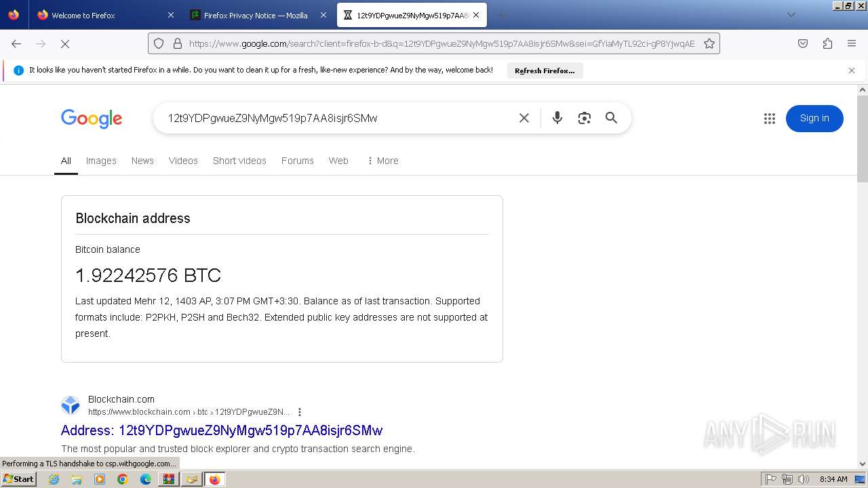
Task: Click the Blockchain.com site name
Action: pos(121,399)
